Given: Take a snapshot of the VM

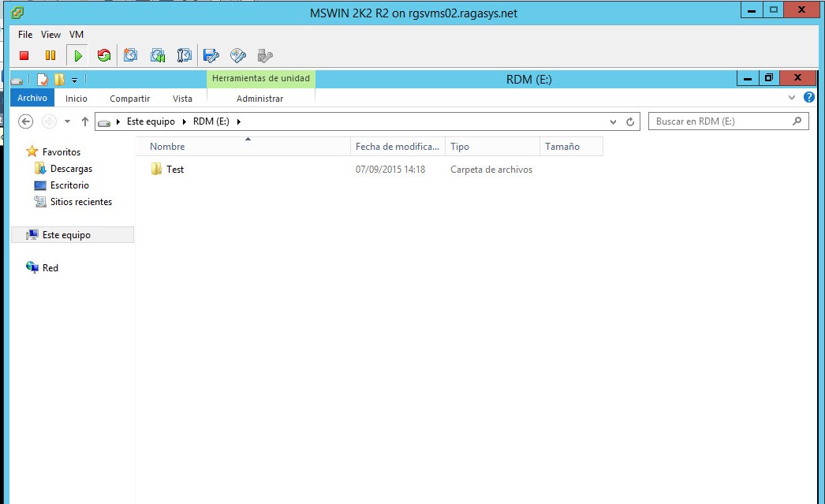Looking at the screenshot, I should (x=131, y=55).
